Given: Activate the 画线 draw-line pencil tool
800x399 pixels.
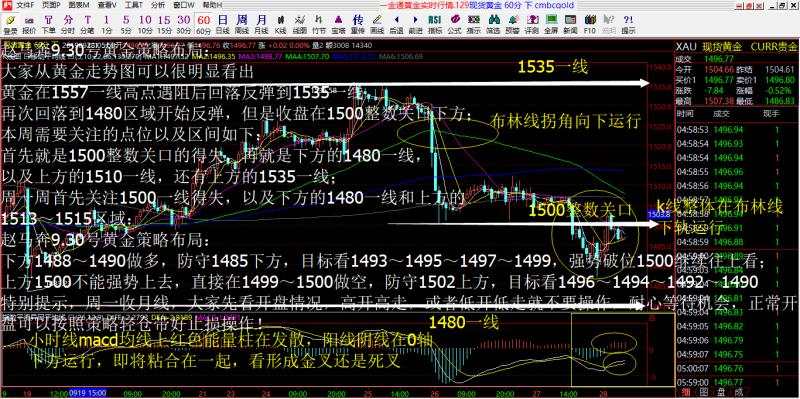Looking at the screenshot, I should [377, 24].
